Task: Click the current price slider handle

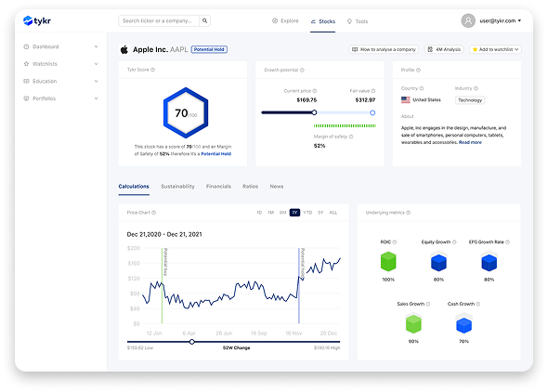Action: pyautogui.click(x=314, y=112)
